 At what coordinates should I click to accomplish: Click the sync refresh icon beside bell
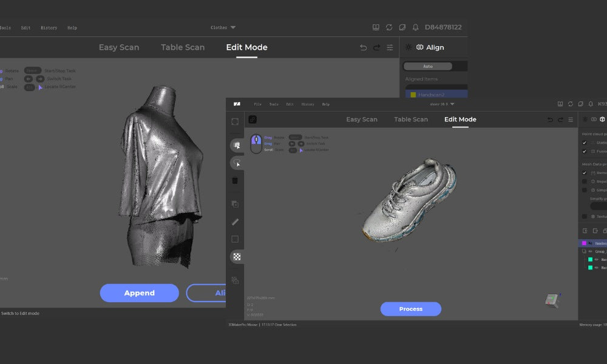point(389,27)
